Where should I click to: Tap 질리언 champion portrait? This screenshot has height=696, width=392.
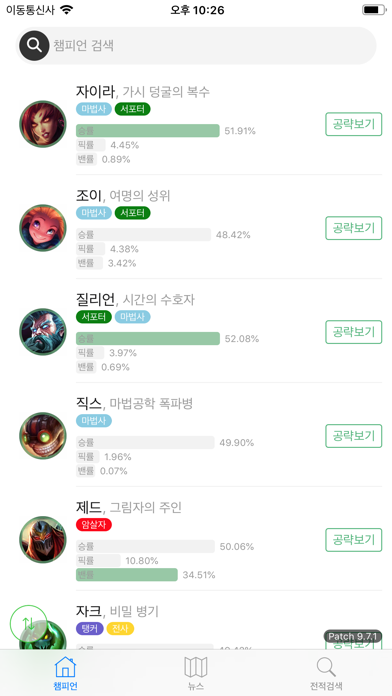pyautogui.click(x=43, y=332)
